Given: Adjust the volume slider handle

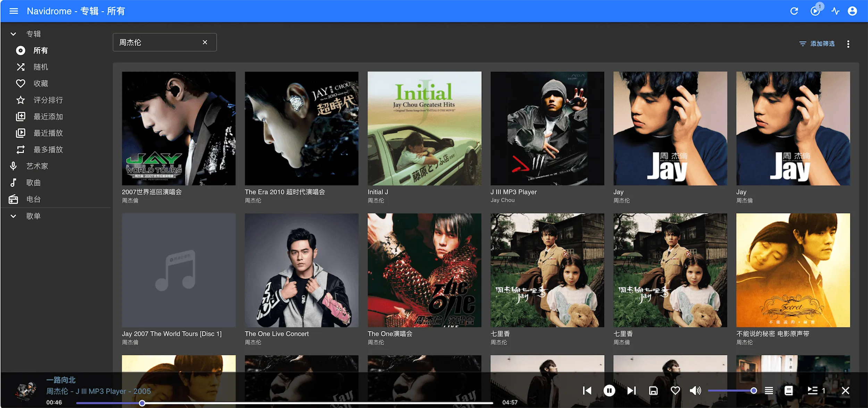Looking at the screenshot, I should (753, 391).
